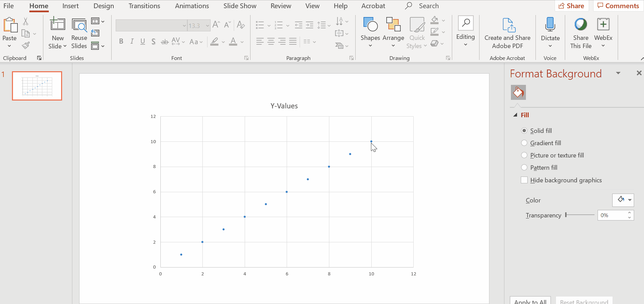Switch to the Design tab
This screenshot has width=644, height=304.
(104, 6)
